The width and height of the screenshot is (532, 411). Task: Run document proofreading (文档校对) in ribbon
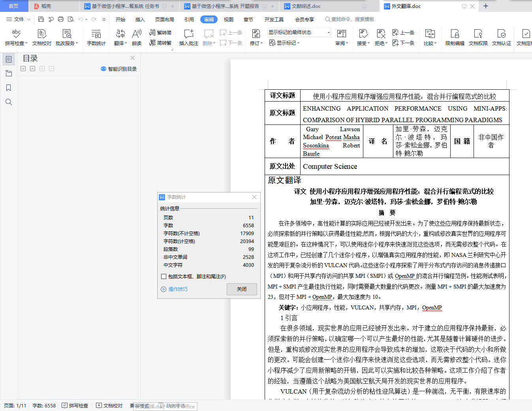tap(41, 38)
